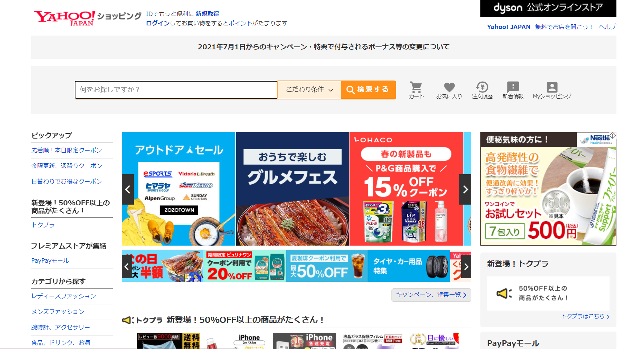Click the ad info icon on Nestle banner
644x349 pixels.
[612, 135]
